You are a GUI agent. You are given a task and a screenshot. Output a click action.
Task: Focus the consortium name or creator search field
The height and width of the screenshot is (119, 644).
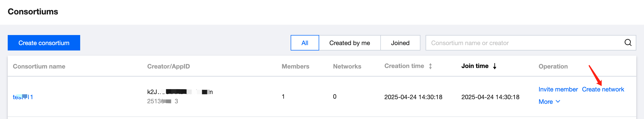(x=524, y=43)
